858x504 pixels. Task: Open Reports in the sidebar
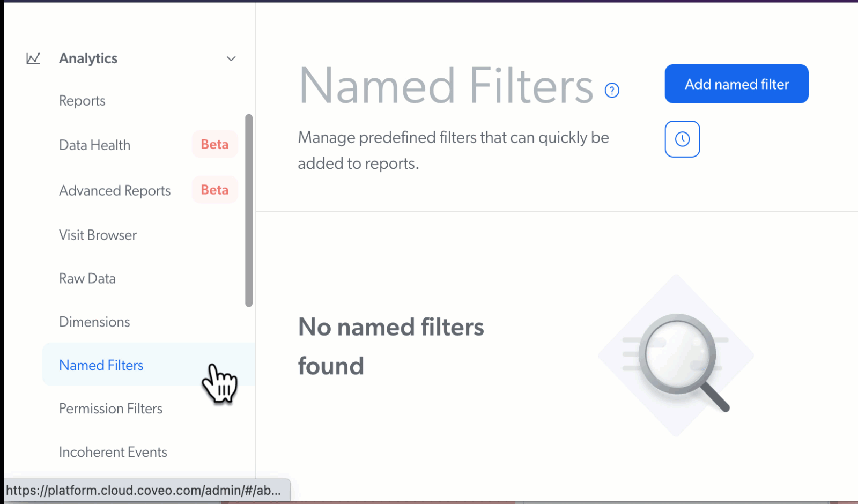(82, 101)
